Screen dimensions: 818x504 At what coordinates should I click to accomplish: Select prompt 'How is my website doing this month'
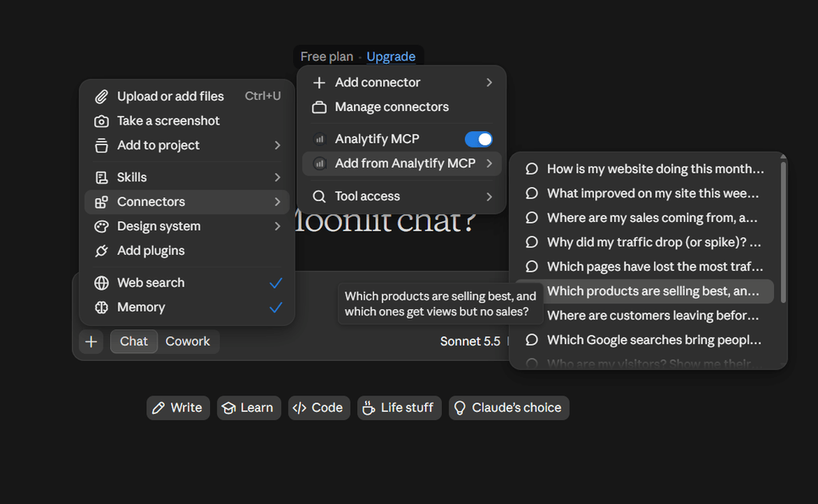pos(645,169)
